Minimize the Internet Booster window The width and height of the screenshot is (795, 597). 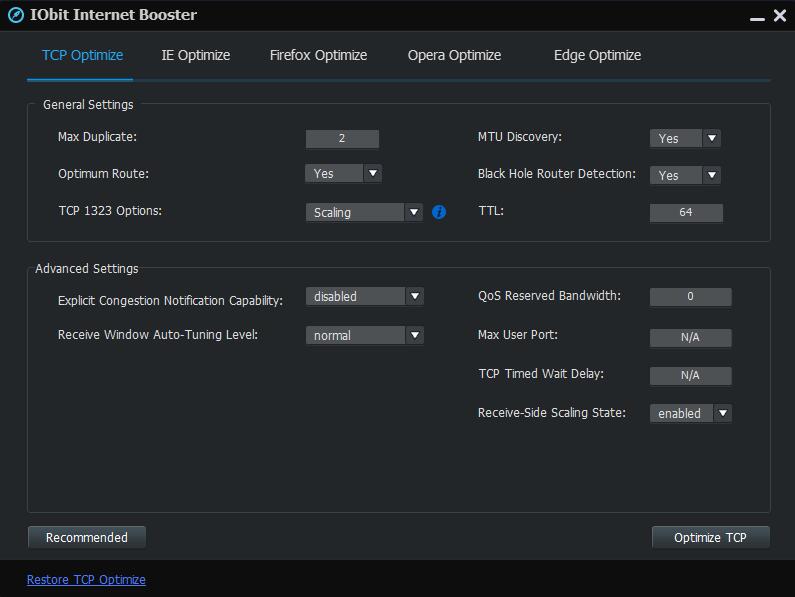pos(757,19)
